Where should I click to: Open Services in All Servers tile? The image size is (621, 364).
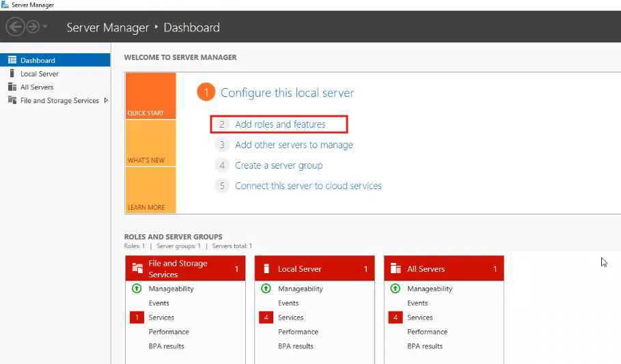(420, 318)
